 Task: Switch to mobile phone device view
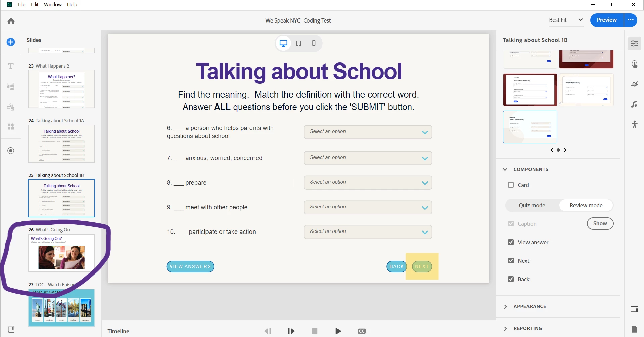coord(314,43)
